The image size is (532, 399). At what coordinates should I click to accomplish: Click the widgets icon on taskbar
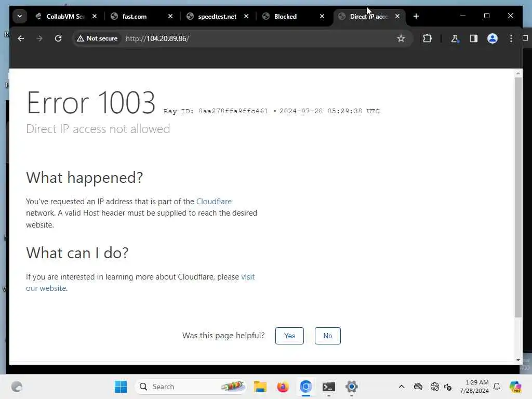[x=17, y=387]
